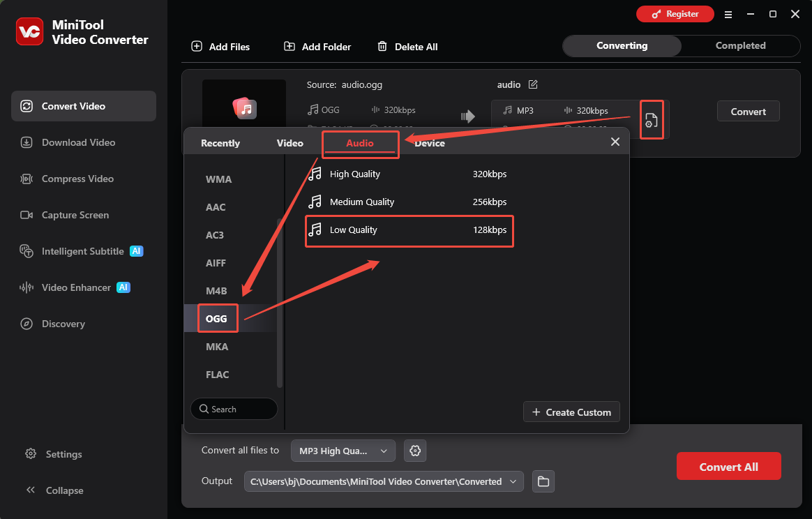Image resolution: width=812 pixels, height=519 pixels.
Task: Select Medium Quality 256kbps preset
Action: (x=409, y=202)
